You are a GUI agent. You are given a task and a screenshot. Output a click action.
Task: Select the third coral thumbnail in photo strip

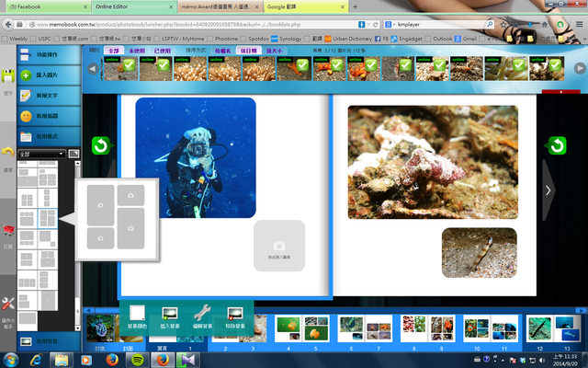pyautogui.click(x=190, y=68)
